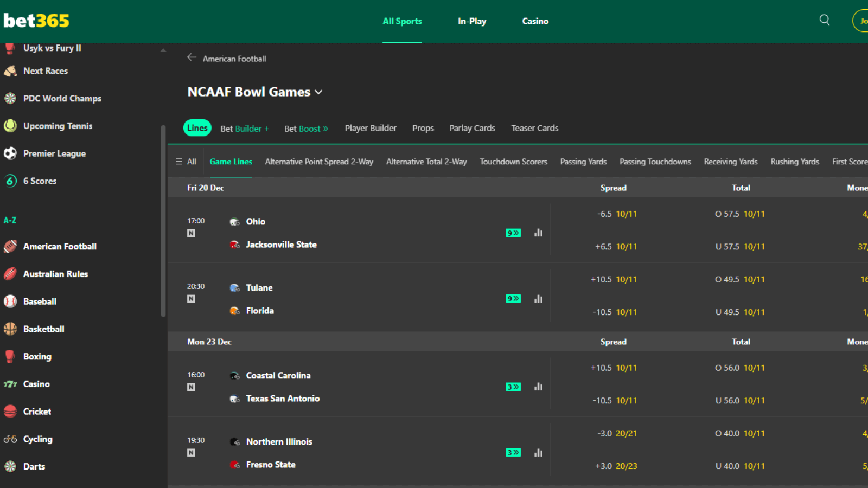Open stats chart icon for Ohio game
This screenshot has height=488, width=868.
click(x=538, y=233)
